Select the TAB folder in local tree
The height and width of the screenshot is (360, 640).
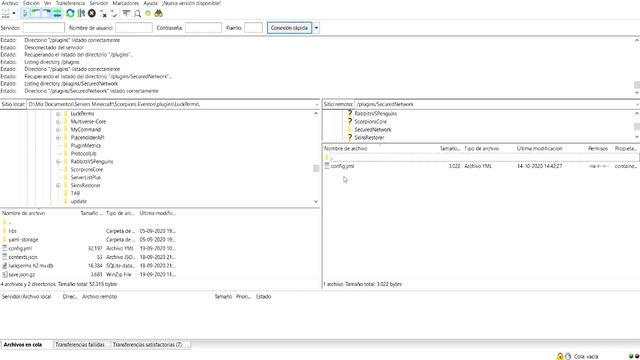[75, 193]
